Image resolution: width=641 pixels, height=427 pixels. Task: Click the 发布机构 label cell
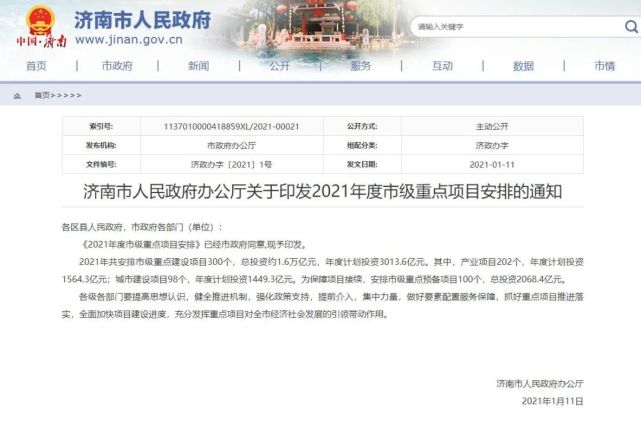click(101, 145)
